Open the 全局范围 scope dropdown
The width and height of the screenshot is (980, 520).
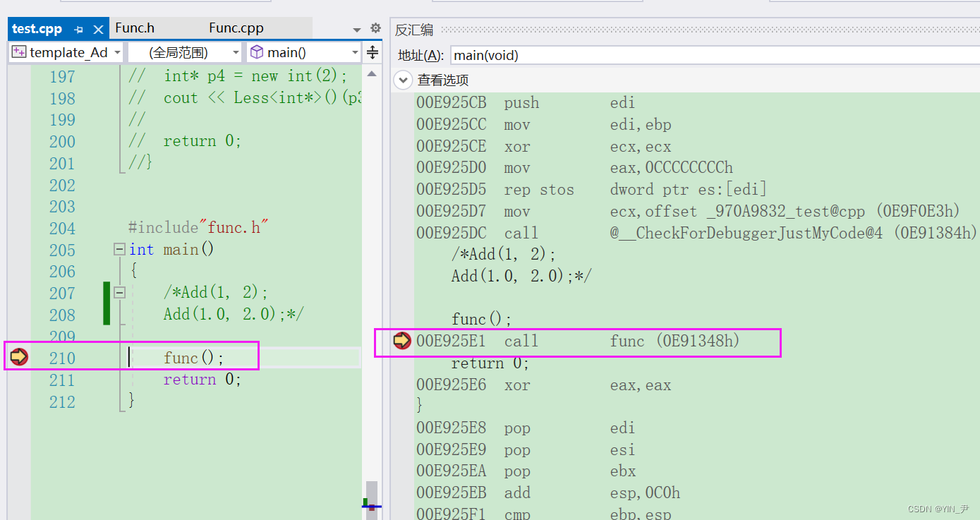pyautogui.click(x=185, y=52)
